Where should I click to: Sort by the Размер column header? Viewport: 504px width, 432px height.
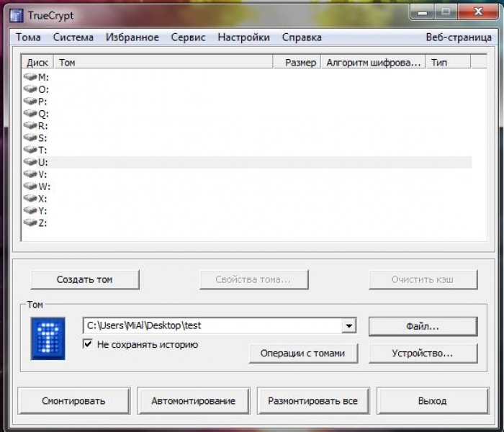coord(297,62)
